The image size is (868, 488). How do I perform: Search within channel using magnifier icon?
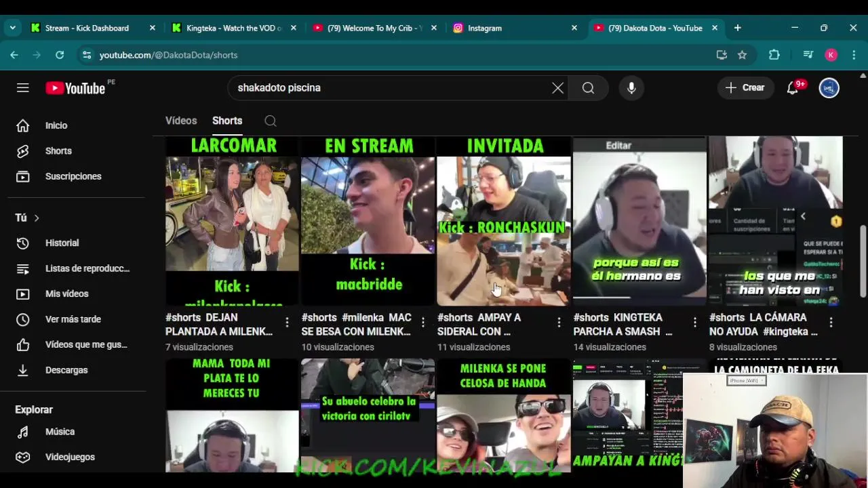(271, 121)
